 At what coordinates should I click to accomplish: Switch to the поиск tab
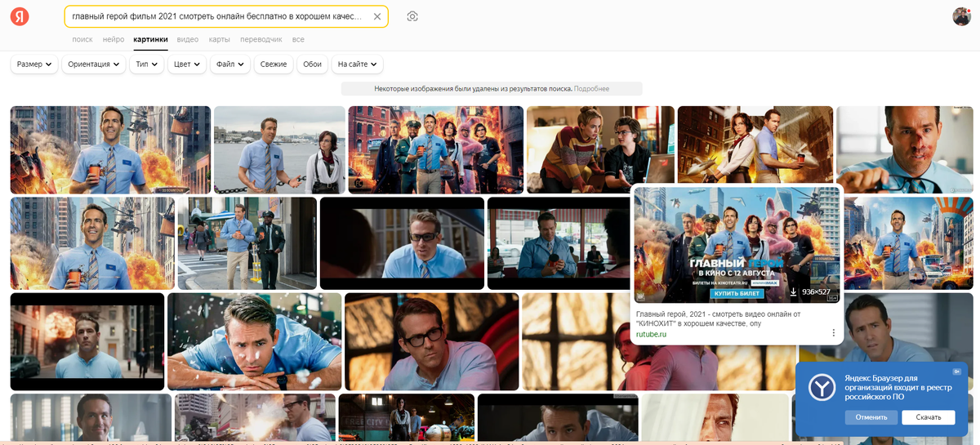pos(82,39)
